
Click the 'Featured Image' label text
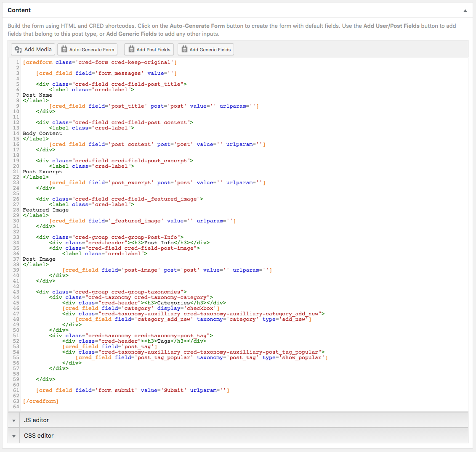[45, 210]
